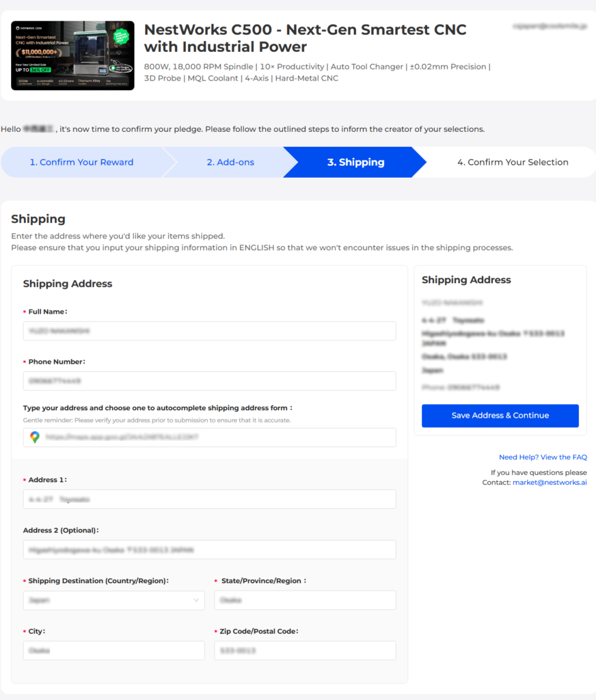Select the 3. Shipping step tab
Screen dimensions: 596x700
(x=355, y=162)
